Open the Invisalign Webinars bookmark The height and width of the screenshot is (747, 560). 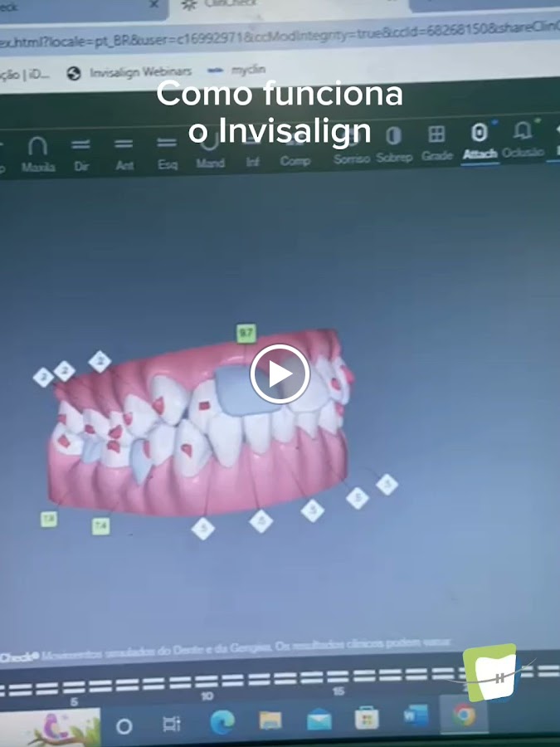click(x=129, y=72)
